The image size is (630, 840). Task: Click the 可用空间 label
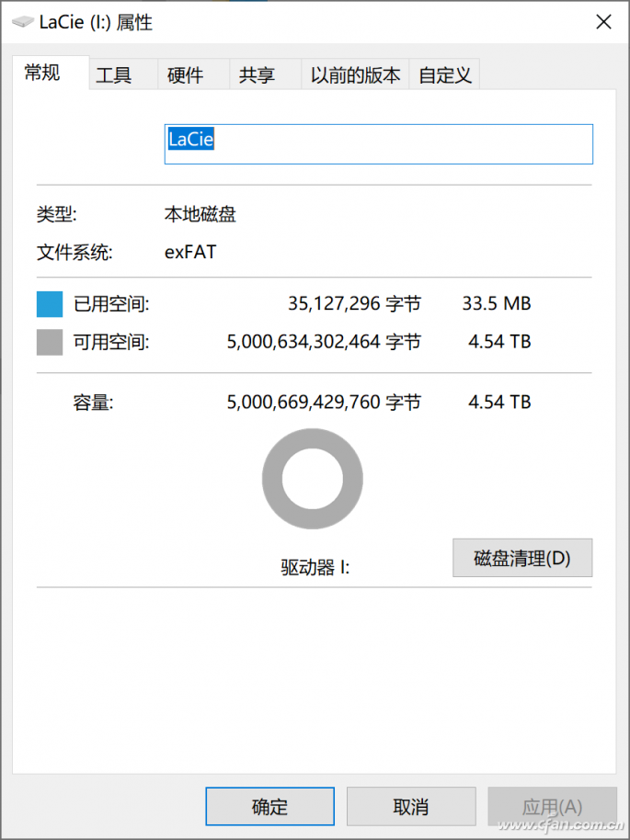[111, 342]
